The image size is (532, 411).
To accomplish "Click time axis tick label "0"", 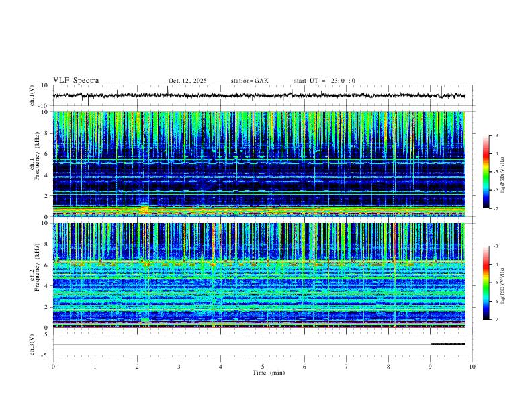I will [x=53, y=367].
